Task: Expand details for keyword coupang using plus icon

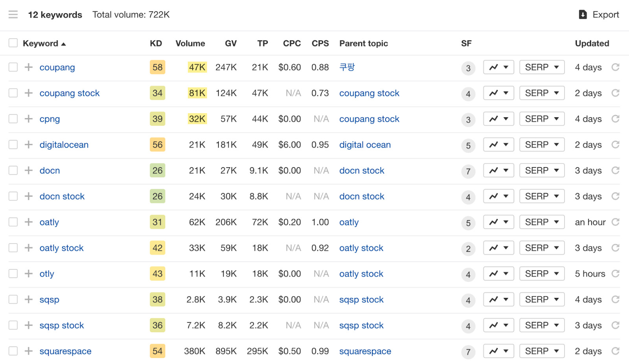Action: (x=28, y=67)
